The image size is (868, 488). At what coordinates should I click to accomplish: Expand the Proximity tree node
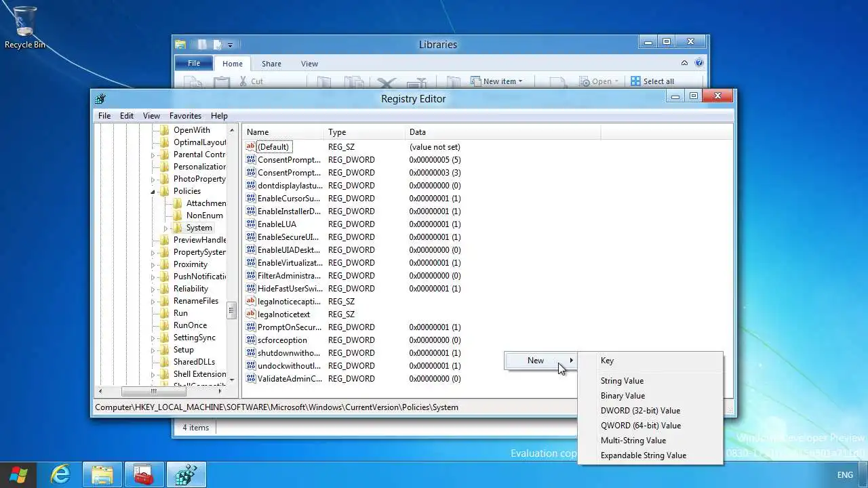pyautogui.click(x=153, y=265)
